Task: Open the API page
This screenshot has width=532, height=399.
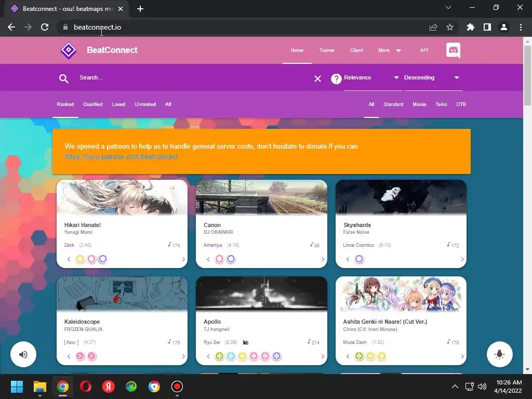Action: pyautogui.click(x=424, y=50)
